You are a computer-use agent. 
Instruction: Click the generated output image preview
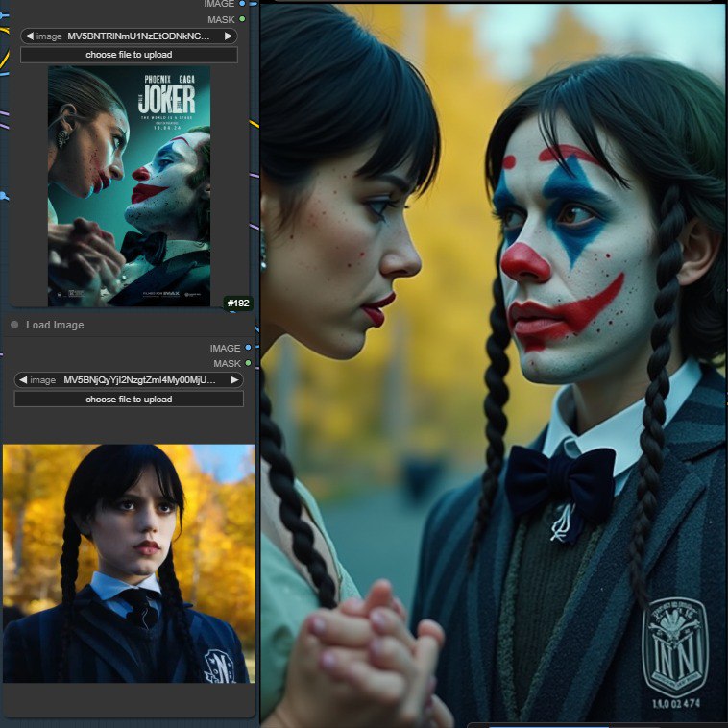click(493, 364)
